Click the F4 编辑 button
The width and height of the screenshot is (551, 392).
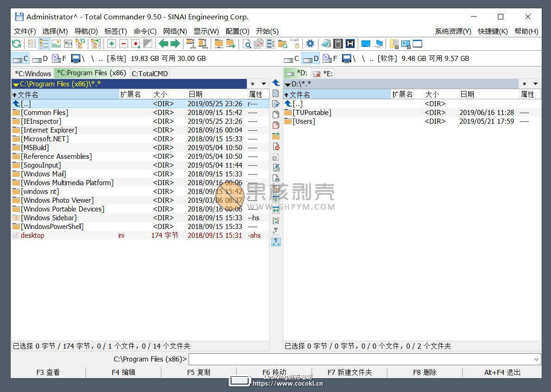[x=123, y=372]
